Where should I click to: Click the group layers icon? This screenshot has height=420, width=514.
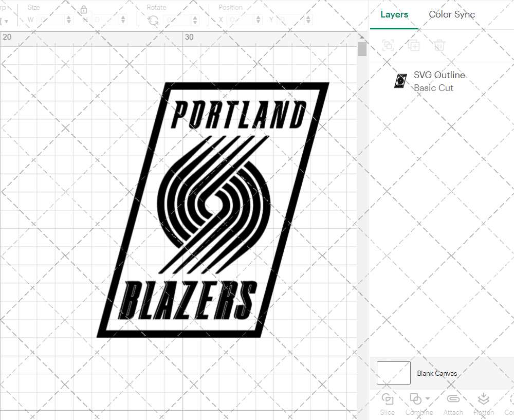(x=388, y=45)
